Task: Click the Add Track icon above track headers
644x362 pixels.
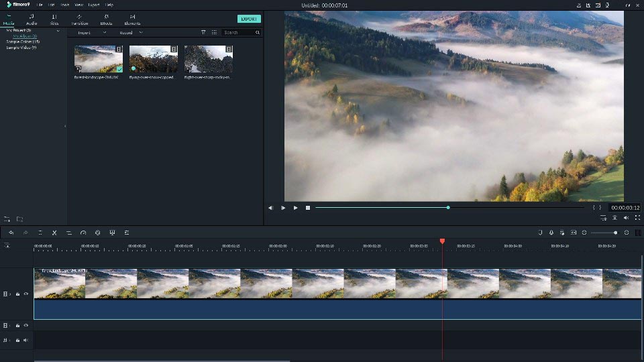Action: point(7,245)
